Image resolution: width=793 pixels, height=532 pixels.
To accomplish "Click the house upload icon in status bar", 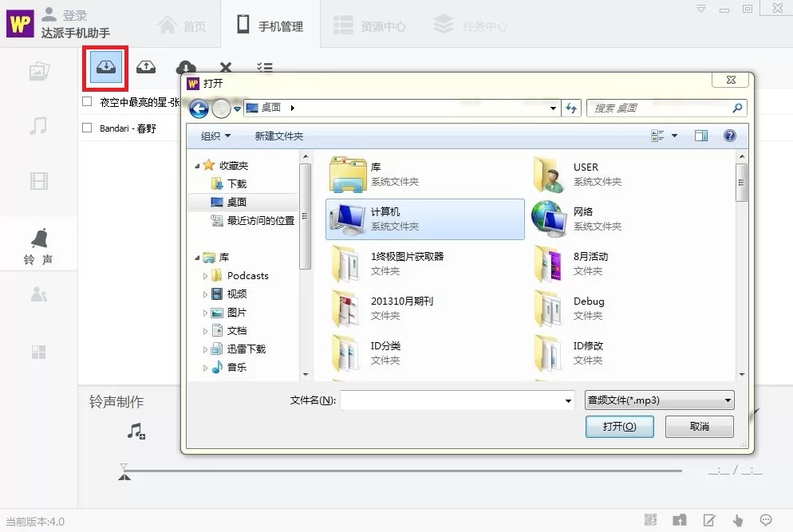I will [680, 520].
